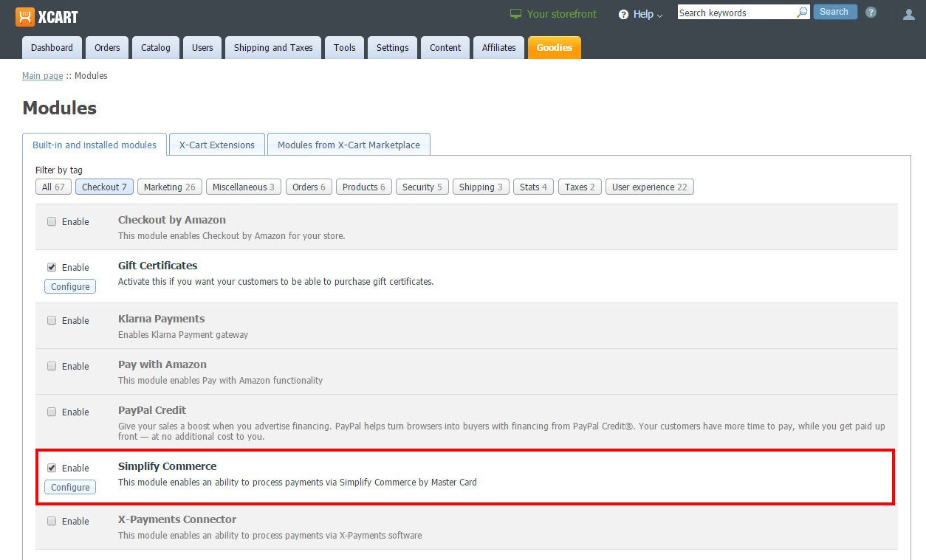
Task: Click the magnifier icon in search field
Action: pyautogui.click(x=802, y=13)
